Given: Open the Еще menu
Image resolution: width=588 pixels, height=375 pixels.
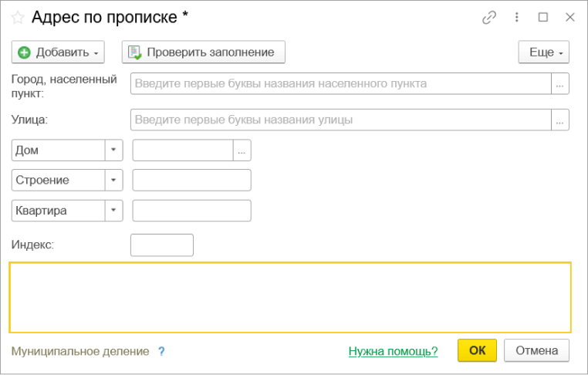Looking at the screenshot, I should pos(544,52).
